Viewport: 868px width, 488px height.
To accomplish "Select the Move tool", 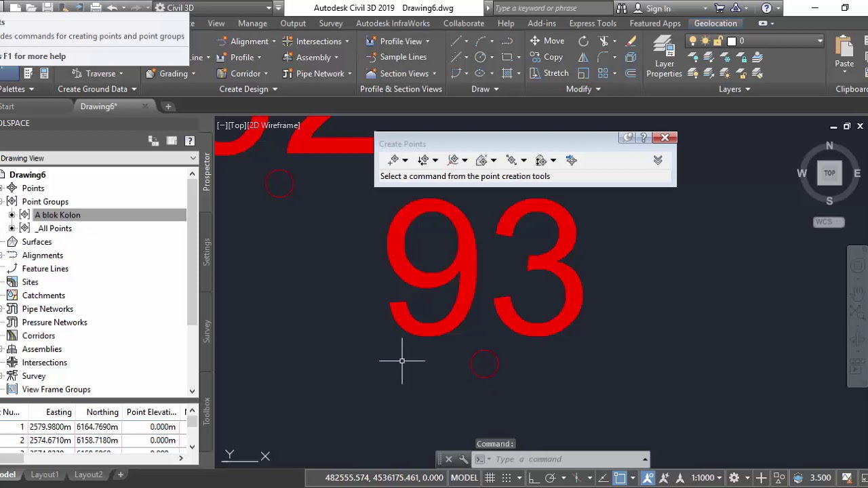I will pyautogui.click(x=547, y=41).
